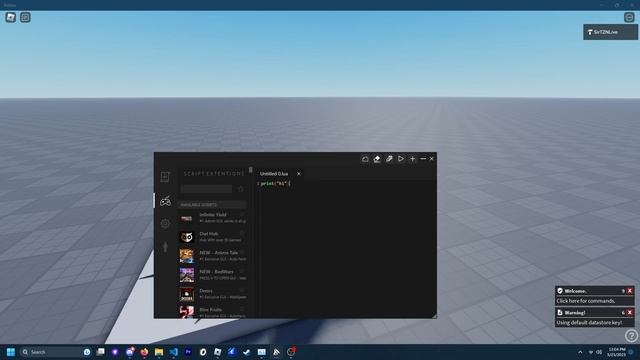Click the script search input field
The width and height of the screenshot is (640, 360).
[x=206, y=189]
